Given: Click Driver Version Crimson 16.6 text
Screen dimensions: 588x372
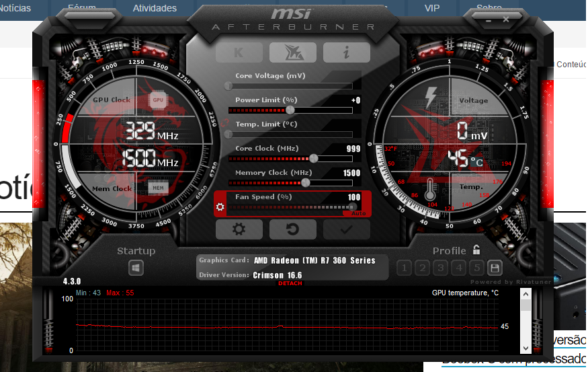Looking at the screenshot, I should (277, 275).
